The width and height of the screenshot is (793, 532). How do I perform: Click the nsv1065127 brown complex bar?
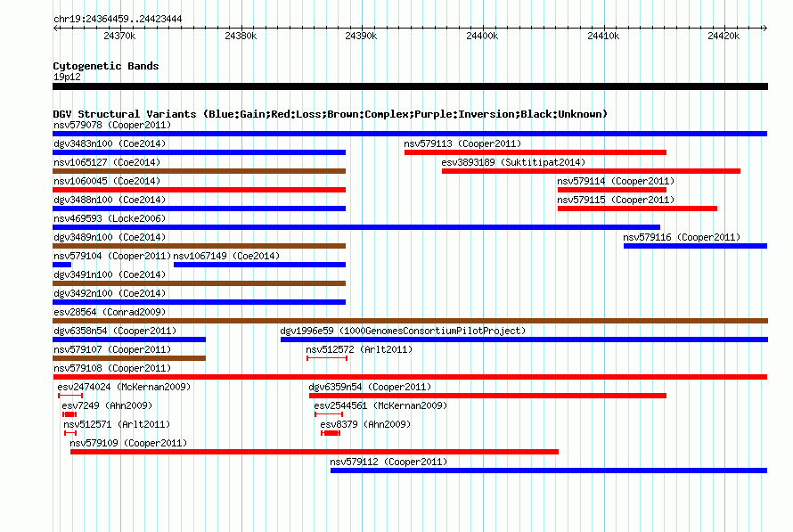pos(200,171)
